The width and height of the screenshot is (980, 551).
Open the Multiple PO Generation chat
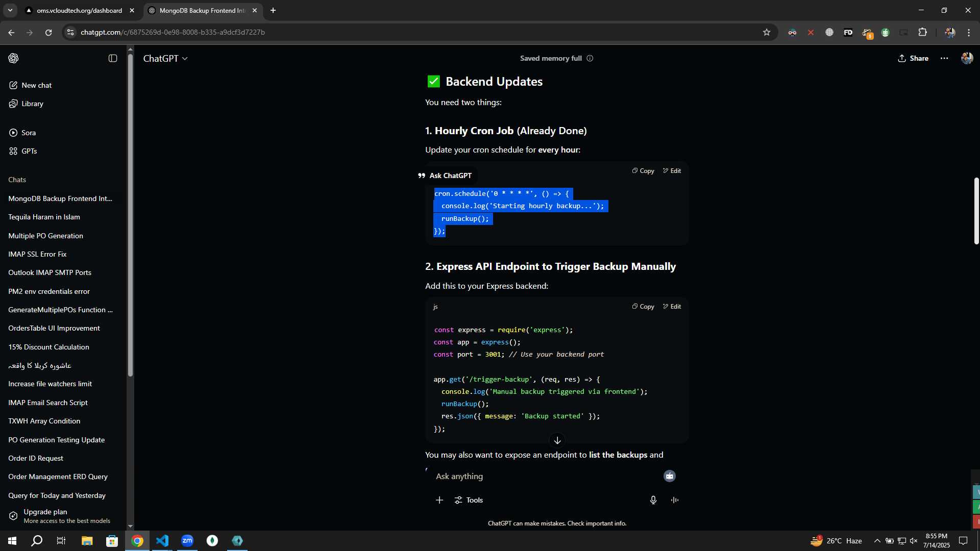tap(45, 236)
